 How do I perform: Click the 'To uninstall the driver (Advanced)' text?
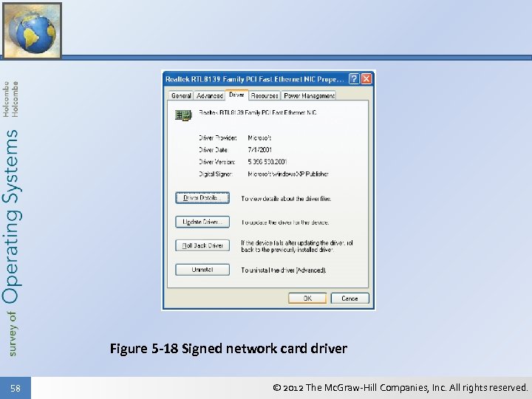point(284,270)
